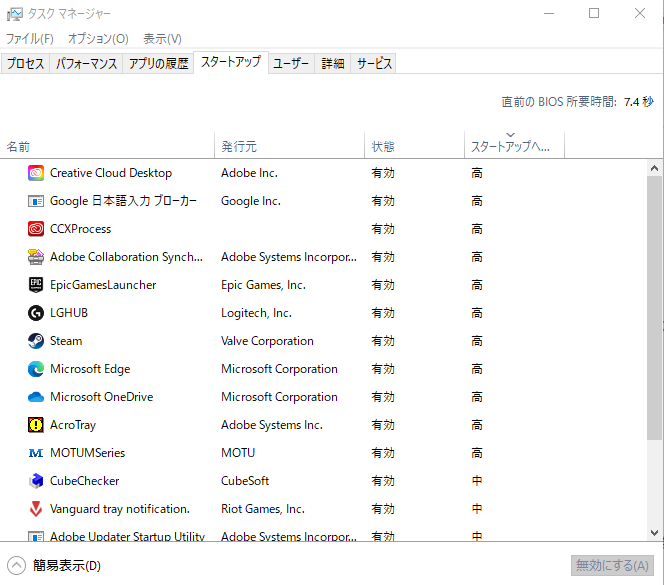Collapse to simple view with 簡易表示 arrow

pos(17,566)
